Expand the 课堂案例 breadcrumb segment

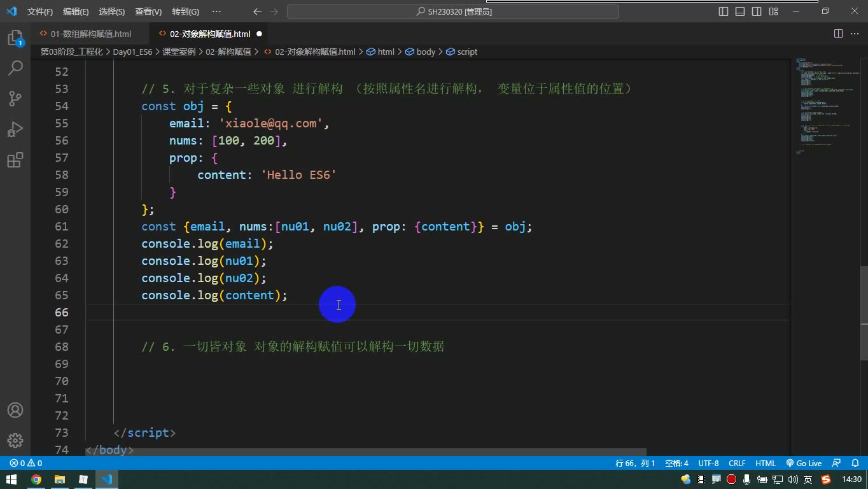179,52
